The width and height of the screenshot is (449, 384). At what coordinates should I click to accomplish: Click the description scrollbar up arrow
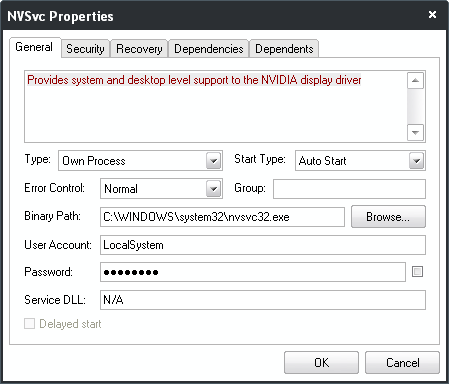(x=415, y=80)
